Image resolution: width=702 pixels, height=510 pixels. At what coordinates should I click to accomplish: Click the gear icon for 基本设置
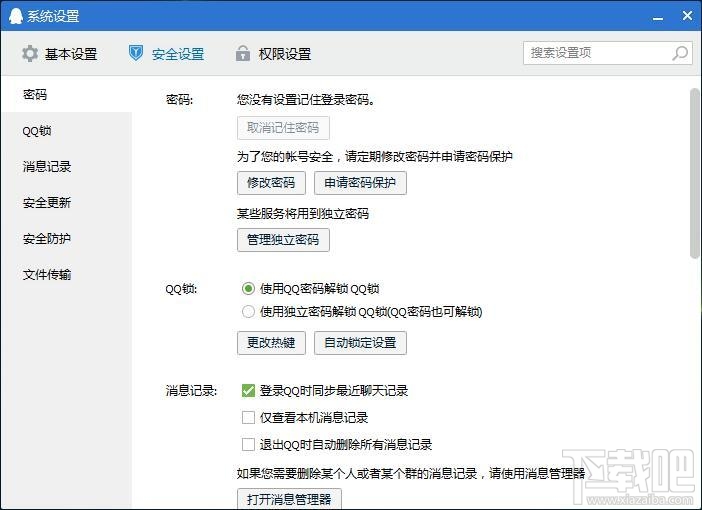(30, 54)
